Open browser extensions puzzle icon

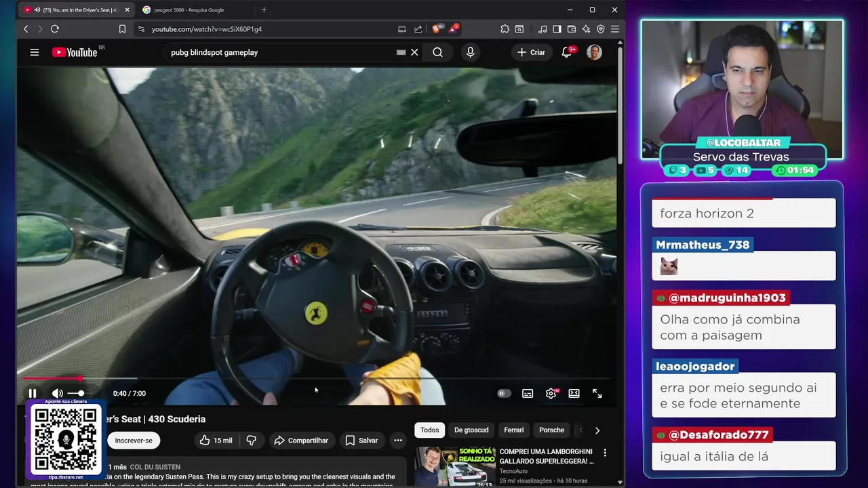[505, 29]
